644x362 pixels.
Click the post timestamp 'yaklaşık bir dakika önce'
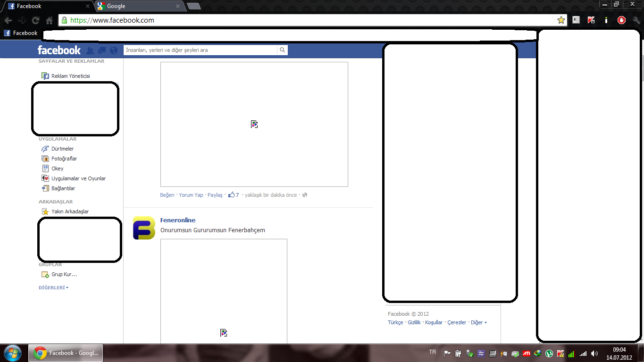[x=271, y=195]
